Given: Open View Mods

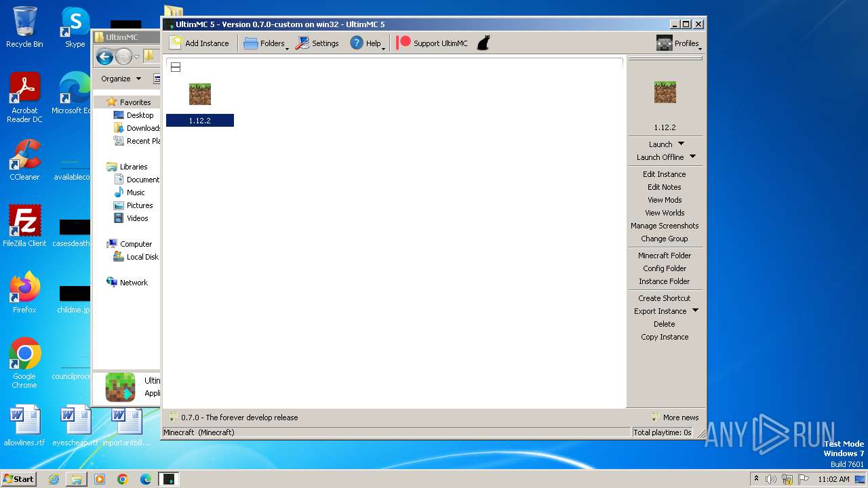Looking at the screenshot, I should coord(665,200).
